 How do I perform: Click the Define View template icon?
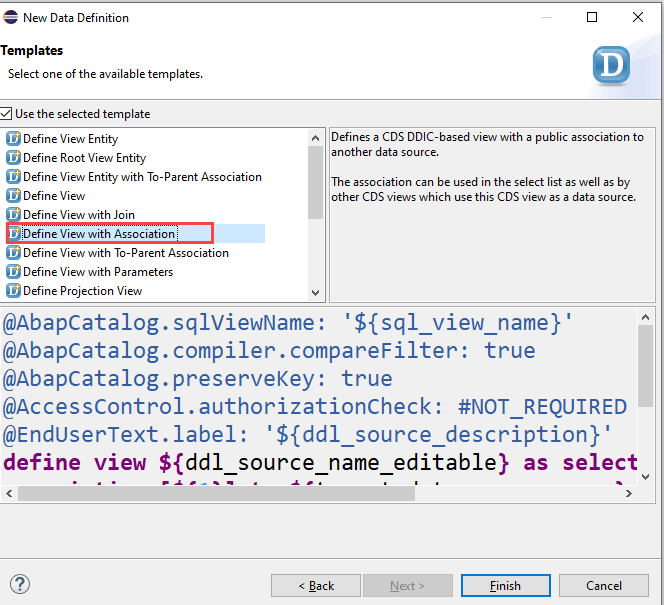[x=14, y=196]
